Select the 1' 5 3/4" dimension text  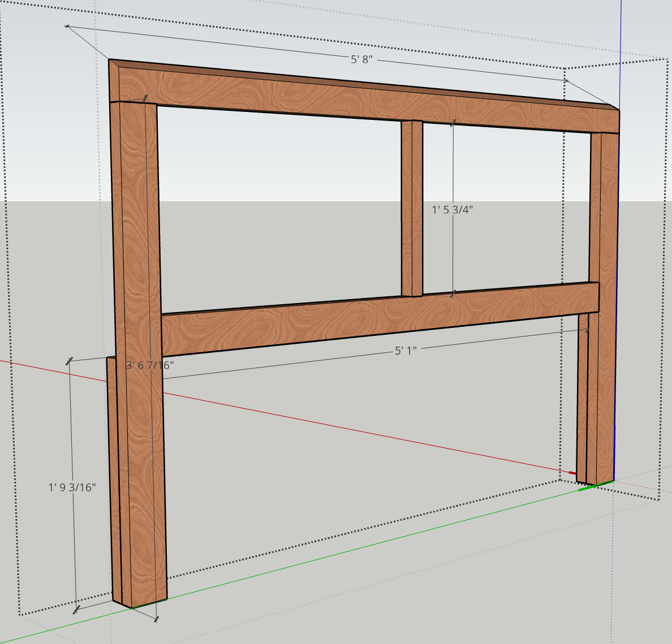pos(452,210)
